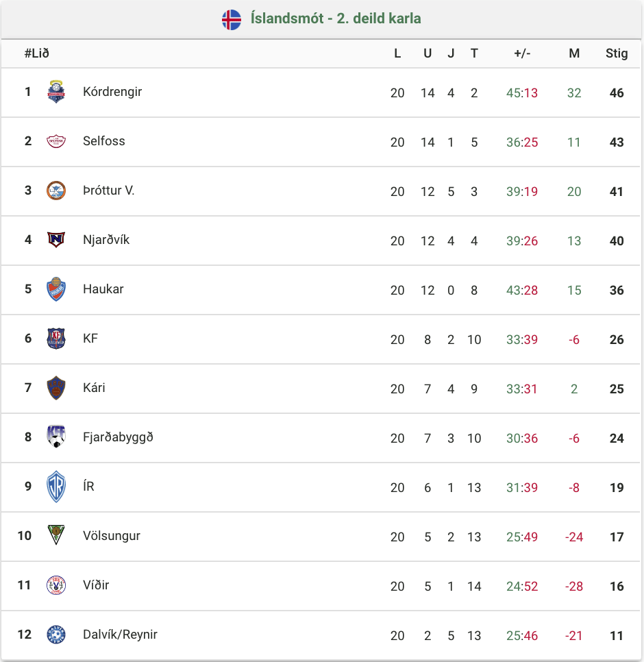The height and width of the screenshot is (662, 644).
Task: Open the Dalvík/Reynir blue round badge
Action: pos(56,634)
